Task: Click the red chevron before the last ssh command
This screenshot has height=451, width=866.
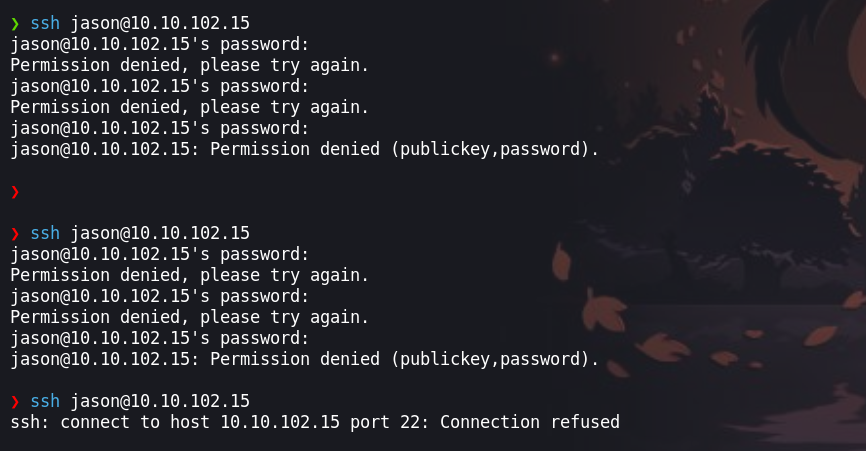Action: tap(15, 401)
